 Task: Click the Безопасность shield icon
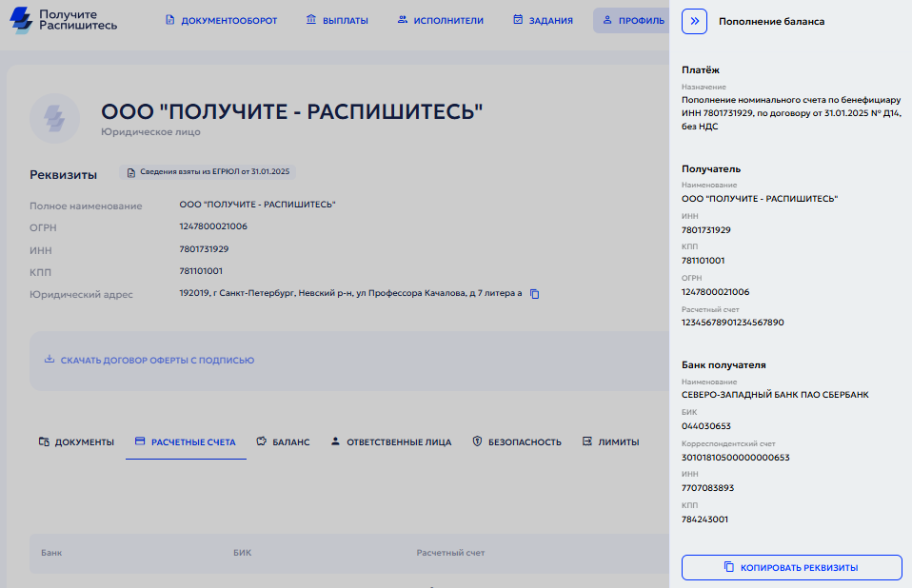coord(477,441)
